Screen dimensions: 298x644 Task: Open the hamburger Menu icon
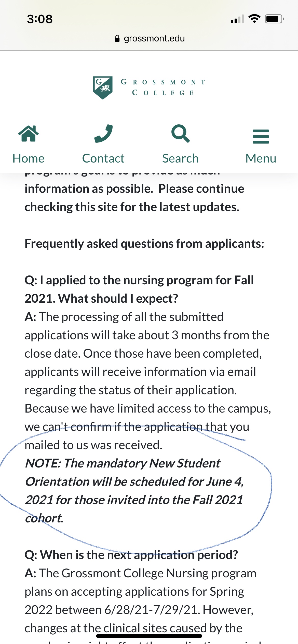coord(261,137)
